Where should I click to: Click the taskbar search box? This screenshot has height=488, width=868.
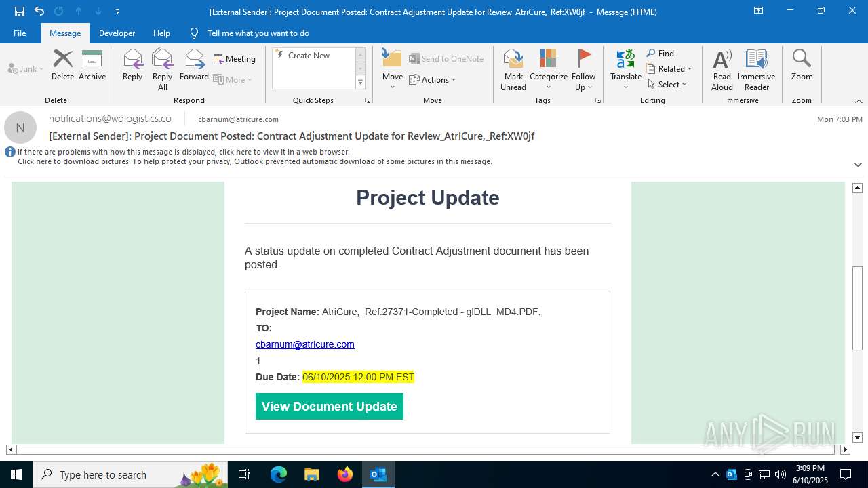130,474
